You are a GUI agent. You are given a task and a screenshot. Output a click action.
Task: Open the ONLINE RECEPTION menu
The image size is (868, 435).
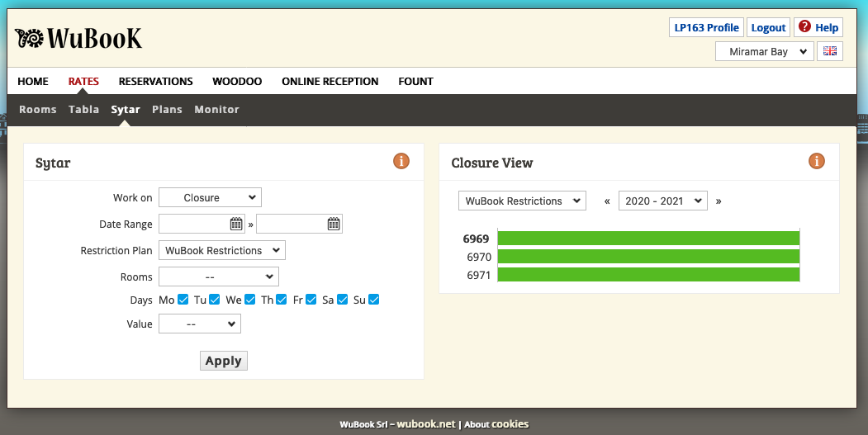[330, 82]
